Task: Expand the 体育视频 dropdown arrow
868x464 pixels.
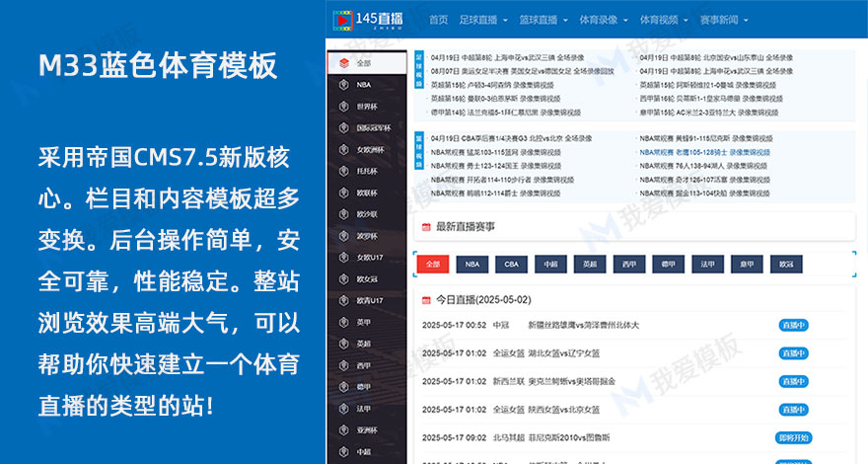Action: click(686, 21)
